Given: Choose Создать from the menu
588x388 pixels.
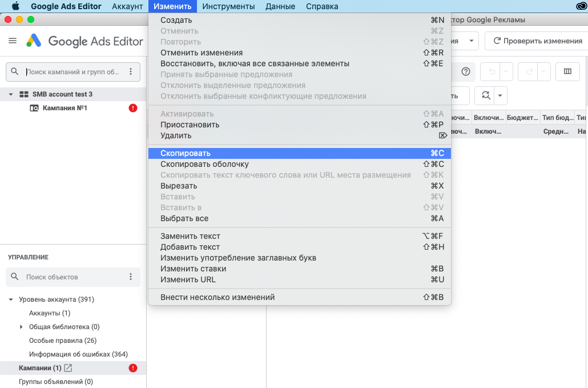Looking at the screenshot, I should (x=300, y=20).
